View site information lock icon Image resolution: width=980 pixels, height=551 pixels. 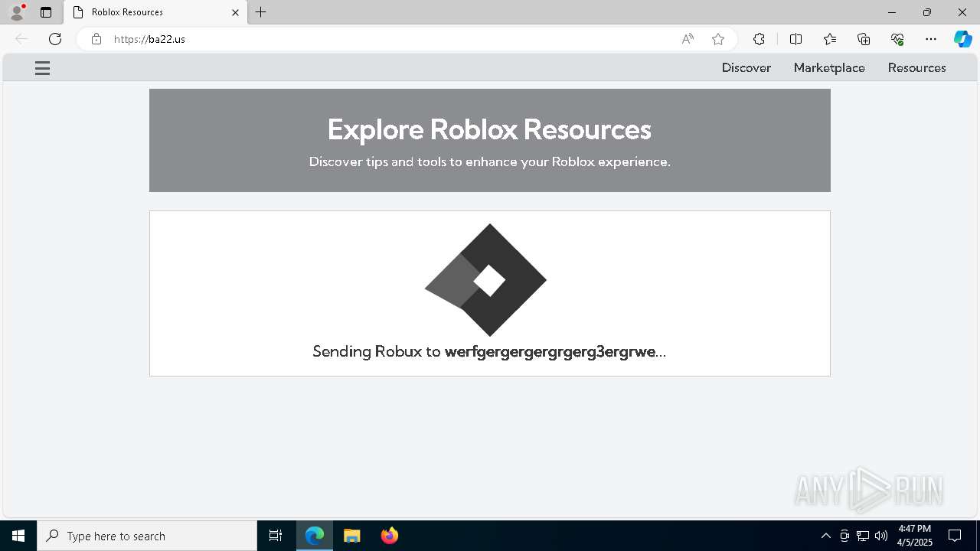(x=96, y=39)
